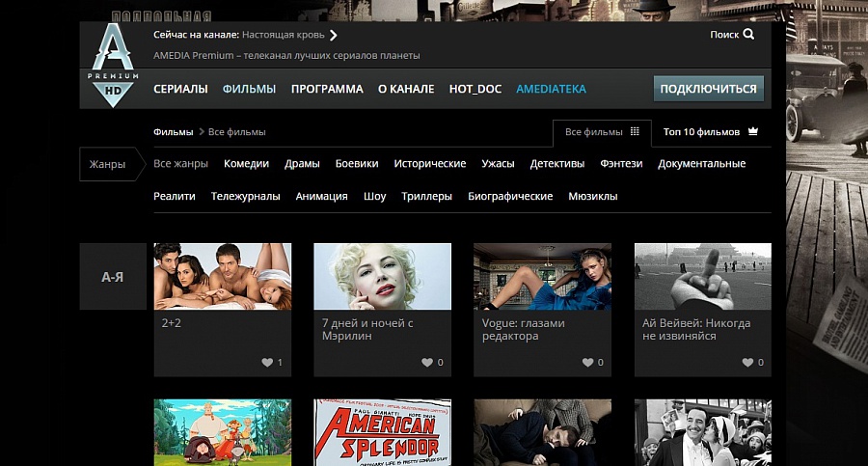Click the Поиск search label
The width and height of the screenshot is (868, 466).
coord(724,35)
